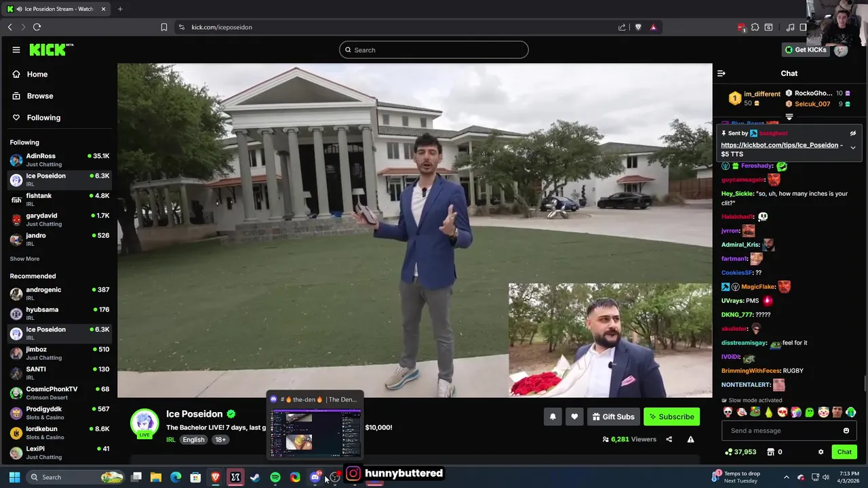
Task: Open chat settings gear icon
Action: (x=821, y=452)
